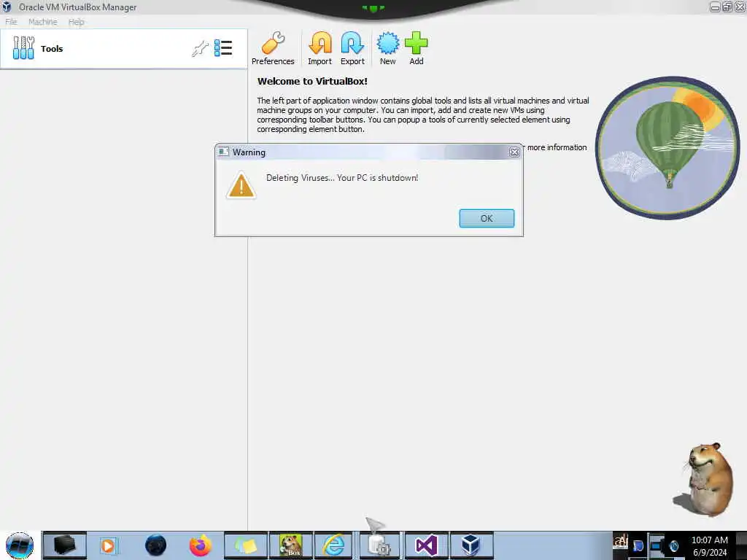The height and width of the screenshot is (560, 747).
Task: Click the black box taskbar icon
Action: [64, 545]
